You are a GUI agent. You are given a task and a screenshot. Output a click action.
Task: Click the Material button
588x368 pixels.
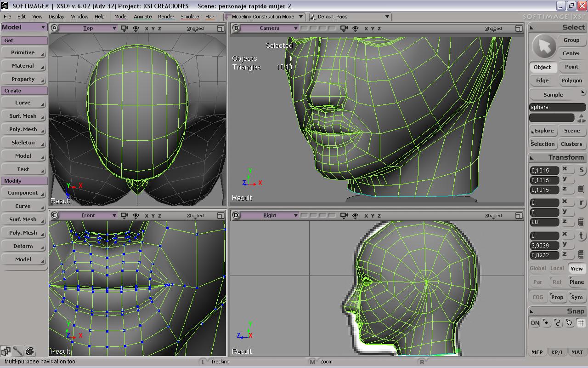pos(23,66)
